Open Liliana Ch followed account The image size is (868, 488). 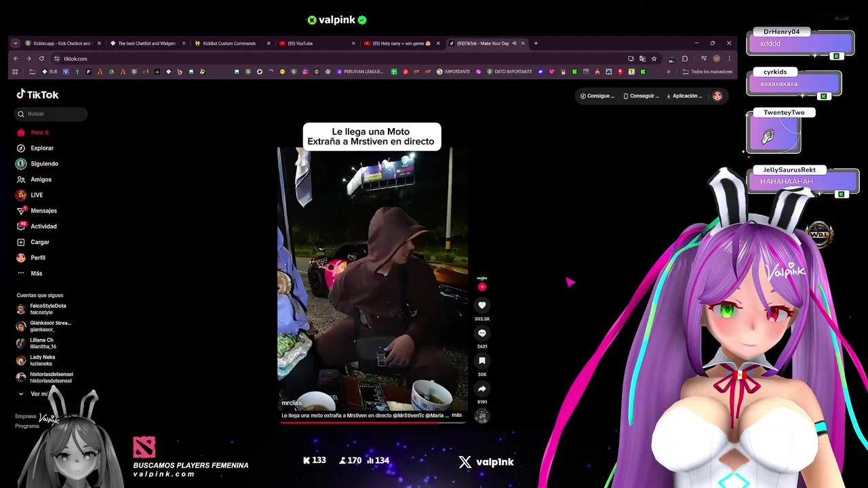37,343
